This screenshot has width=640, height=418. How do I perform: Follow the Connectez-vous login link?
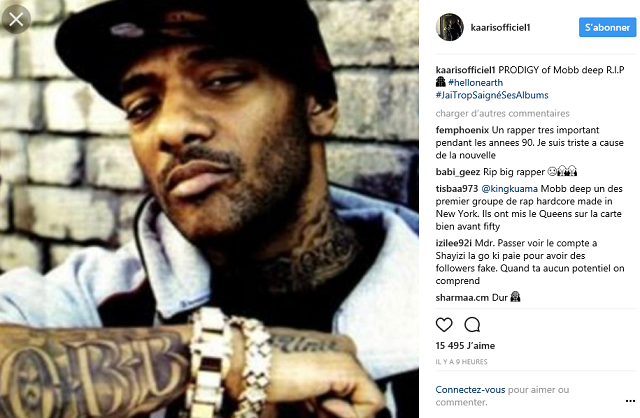470,390
